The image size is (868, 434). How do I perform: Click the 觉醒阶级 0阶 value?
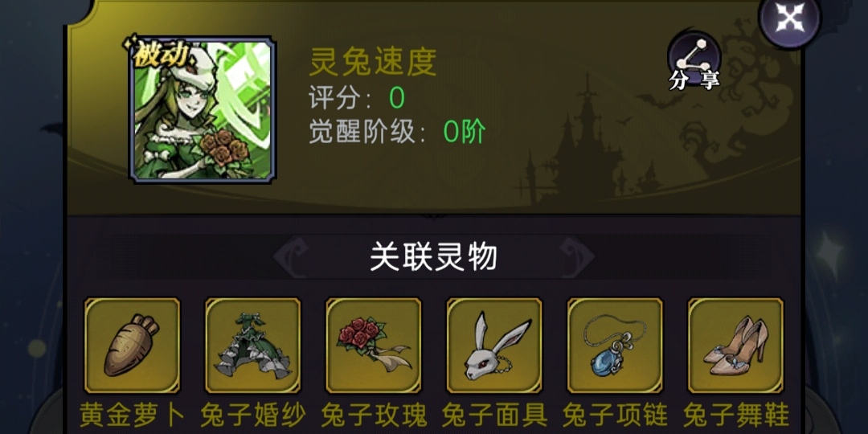tap(465, 133)
